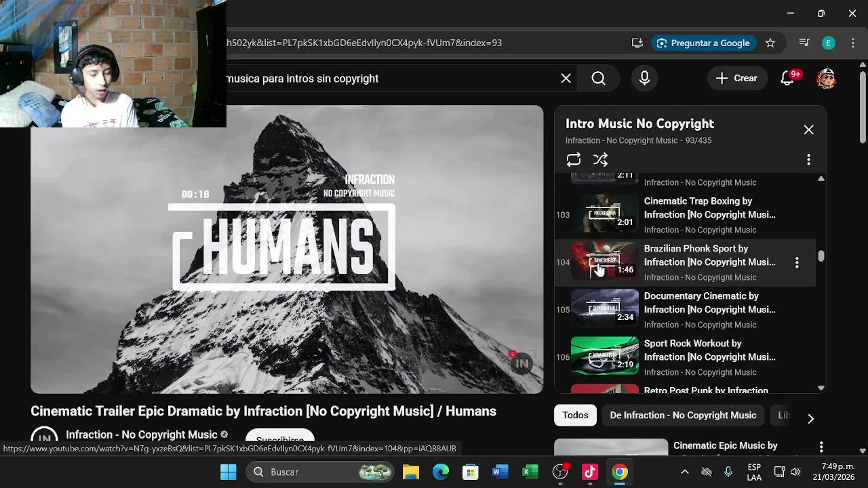Click the Suscribirse button
868x488 pixels.
click(280, 437)
